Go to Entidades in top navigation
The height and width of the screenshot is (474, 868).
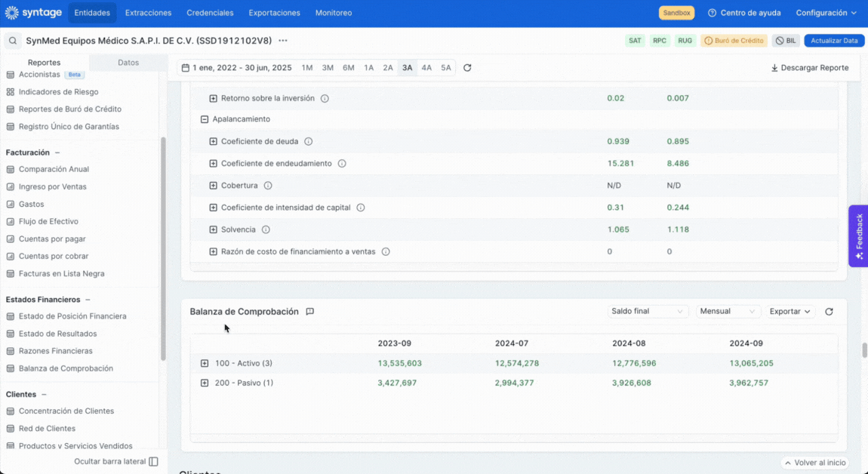click(x=92, y=13)
